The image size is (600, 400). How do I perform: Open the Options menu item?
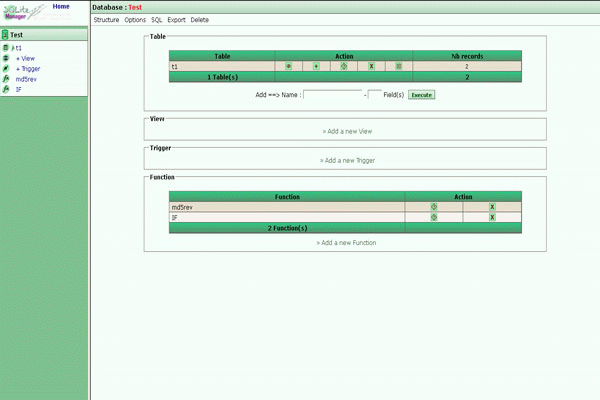(x=135, y=20)
